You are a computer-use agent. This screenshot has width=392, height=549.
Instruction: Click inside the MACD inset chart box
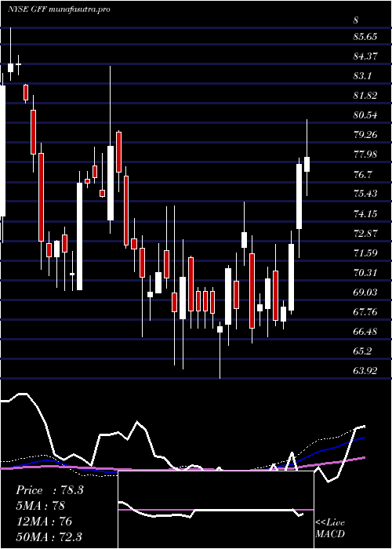[x=216, y=510]
